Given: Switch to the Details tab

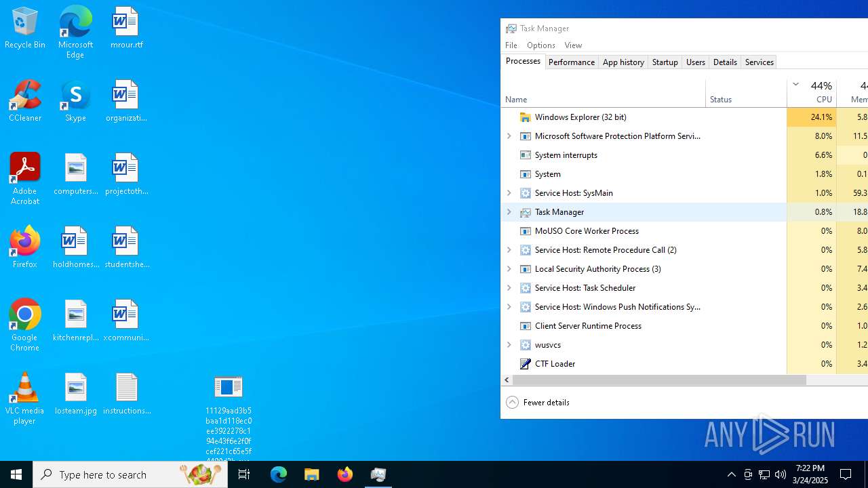Looking at the screenshot, I should click(725, 62).
